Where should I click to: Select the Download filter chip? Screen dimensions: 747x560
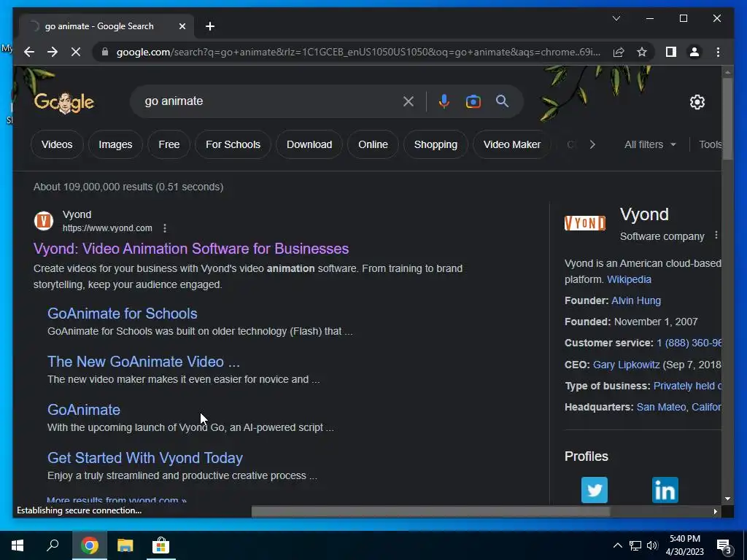(x=309, y=144)
